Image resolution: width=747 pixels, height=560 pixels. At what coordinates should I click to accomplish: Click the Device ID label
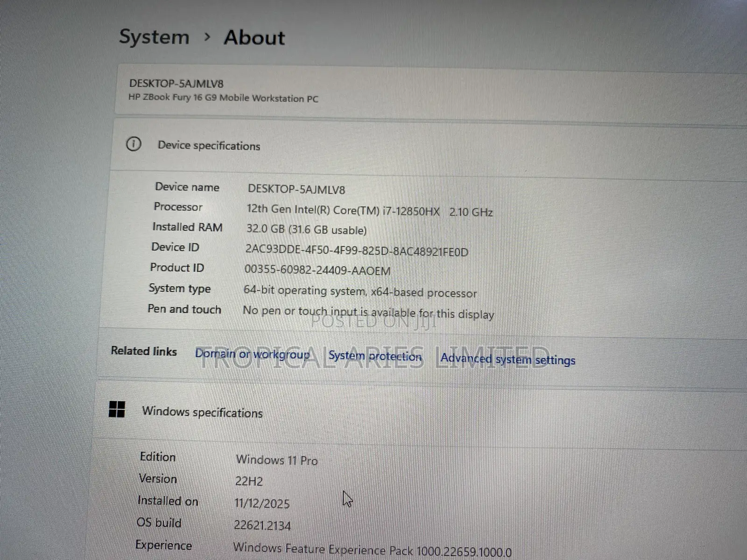(175, 247)
